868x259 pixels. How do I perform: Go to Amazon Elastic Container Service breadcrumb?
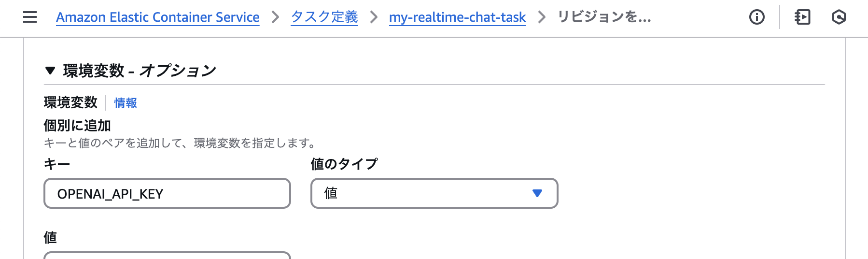pyautogui.click(x=158, y=17)
